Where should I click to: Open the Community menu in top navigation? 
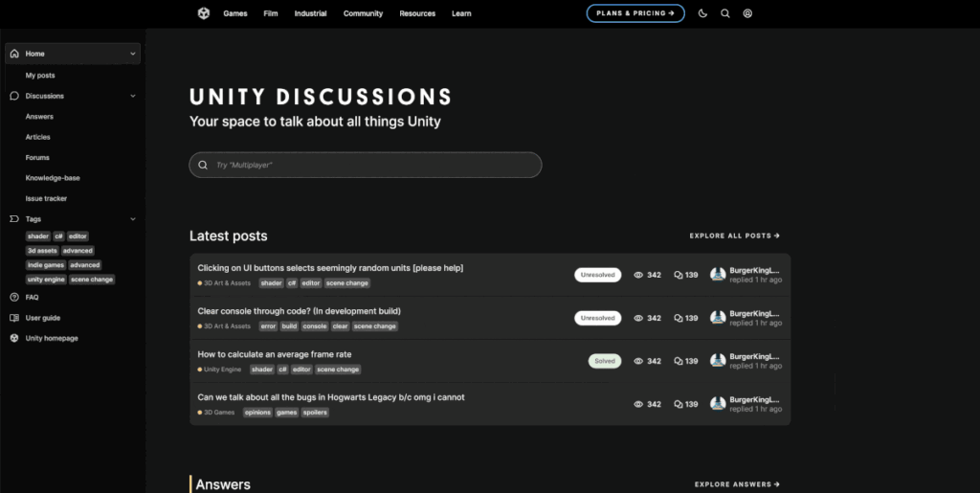point(363,13)
